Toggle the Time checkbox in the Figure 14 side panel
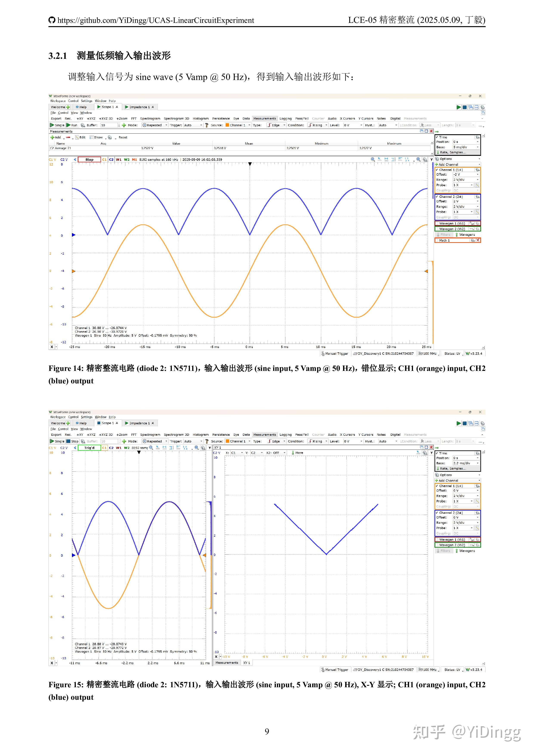 click(437, 137)
